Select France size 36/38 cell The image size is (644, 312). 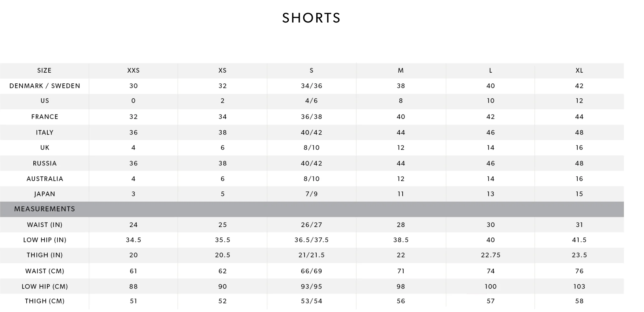(x=312, y=117)
